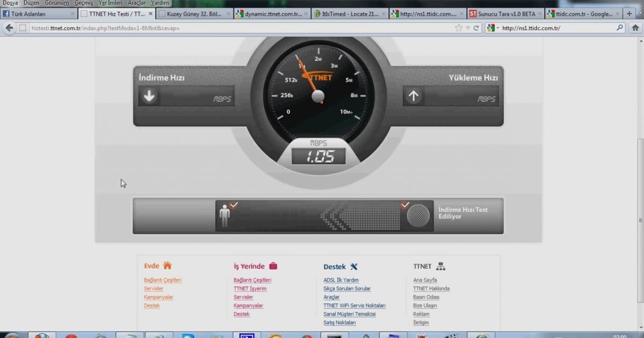Screen dimensions: 644x338
Task: Open Kampanyalar link under Evde
Action: [x=158, y=297]
